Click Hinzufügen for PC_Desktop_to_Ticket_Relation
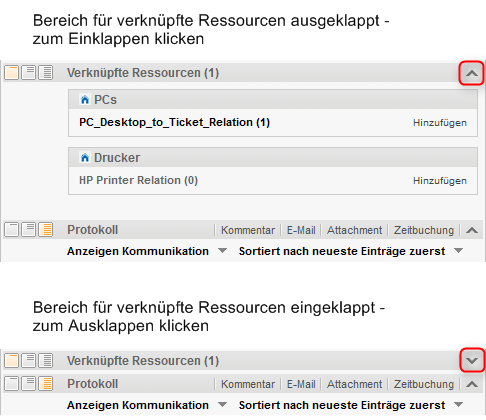This screenshot has width=486, height=420. [x=440, y=123]
